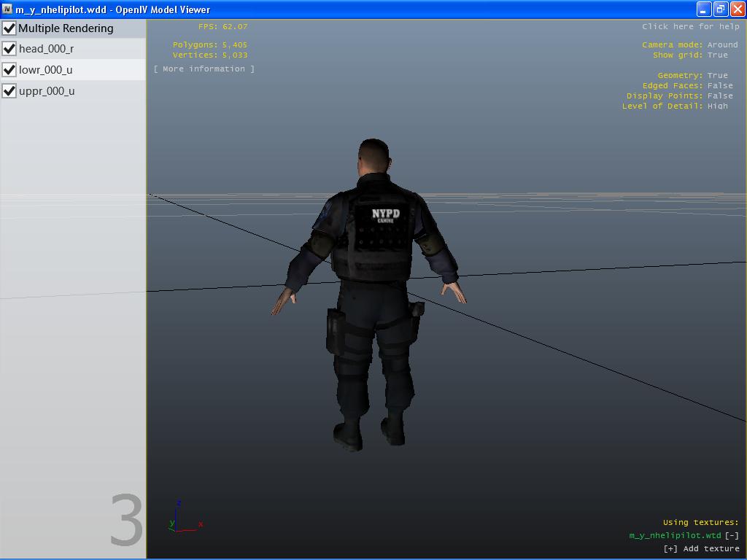Click the m_y_nhelipilot.wtd texture file name

tap(675, 535)
